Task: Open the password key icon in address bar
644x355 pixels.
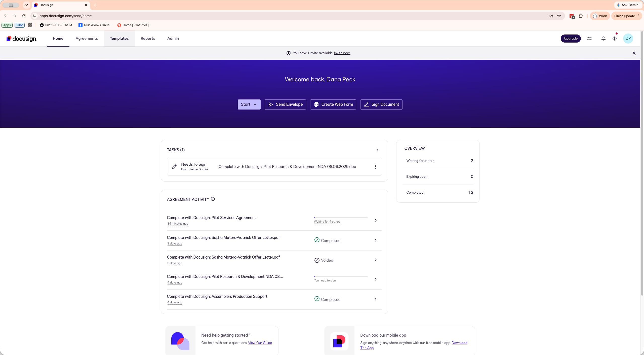Action: click(551, 16)
